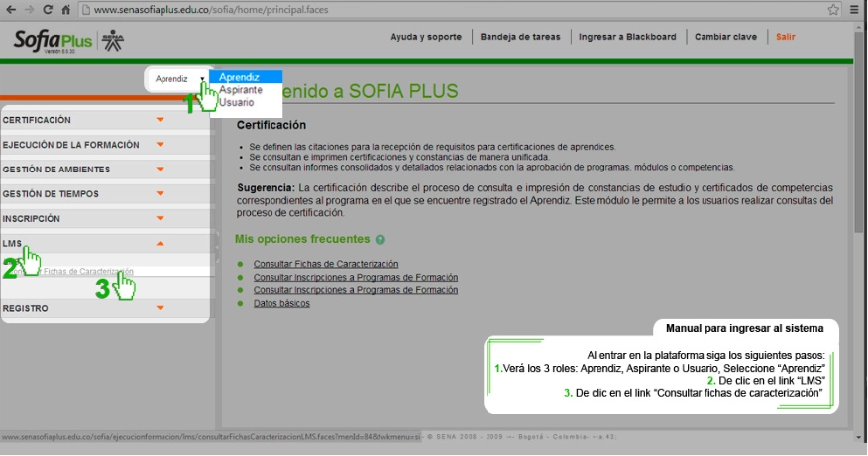Collapse the LMS menu arrow
Viewport: 868px width, 456px height.
coord(160,243)
